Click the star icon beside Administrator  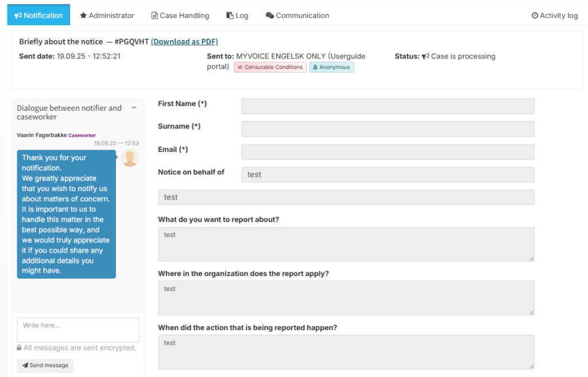pyautogui.click(x=83, y=15)
